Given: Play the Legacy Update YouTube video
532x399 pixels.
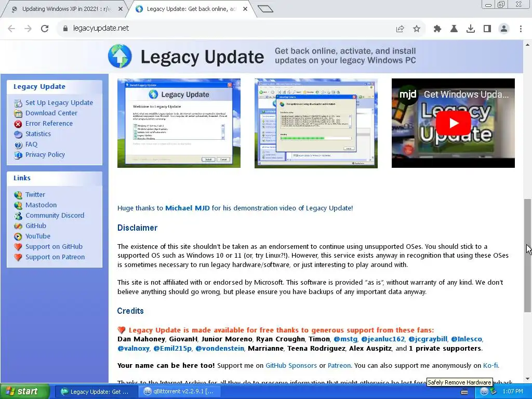Looking at the screenshot, I should 453,123.
